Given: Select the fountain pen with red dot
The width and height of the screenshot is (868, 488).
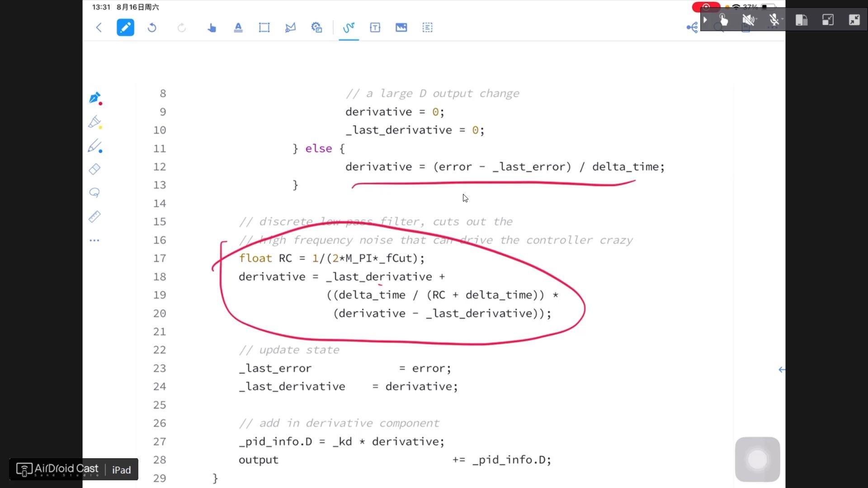Looking at the screenshot, I should pyautogui.click(x=95, y=98).
